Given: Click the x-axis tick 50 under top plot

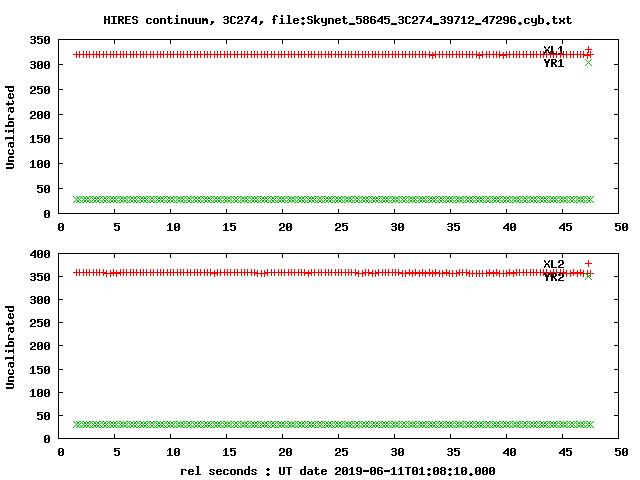Looking at the screenshot, I should click(x=621, y=227).
